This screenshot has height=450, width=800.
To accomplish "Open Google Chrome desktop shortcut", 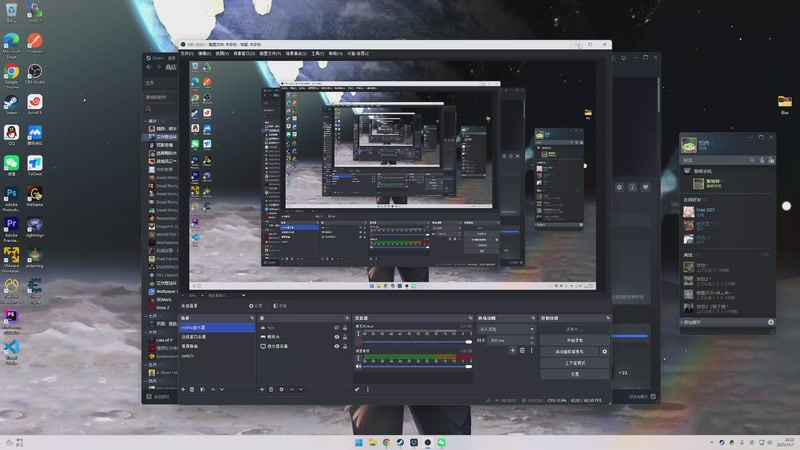I will click(11, 76).
